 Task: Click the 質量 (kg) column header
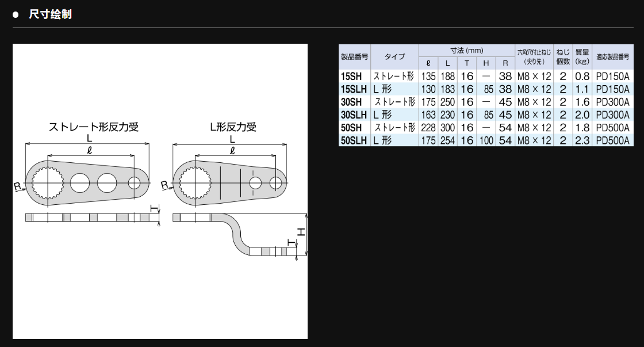tap(582, 57)
